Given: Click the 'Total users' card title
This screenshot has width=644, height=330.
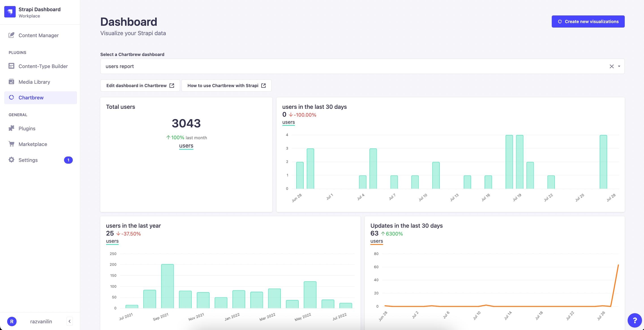Looking at the screenshot, I should [120, 107].
